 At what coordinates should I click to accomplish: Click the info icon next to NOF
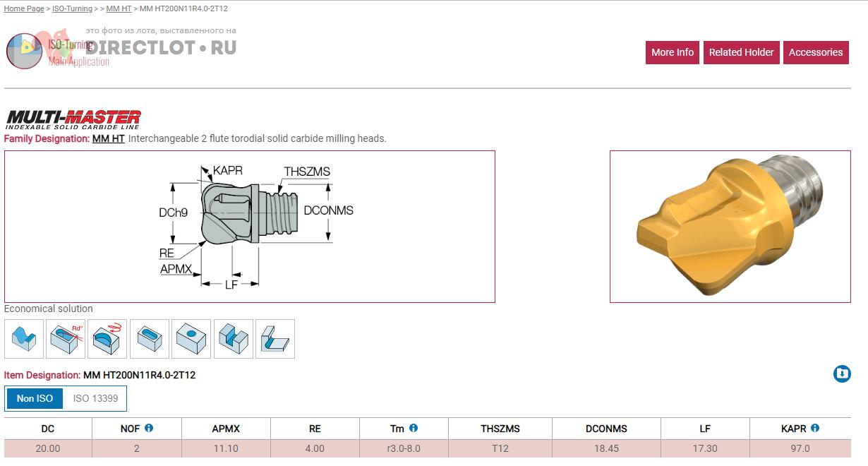click(x=149, y=428)
